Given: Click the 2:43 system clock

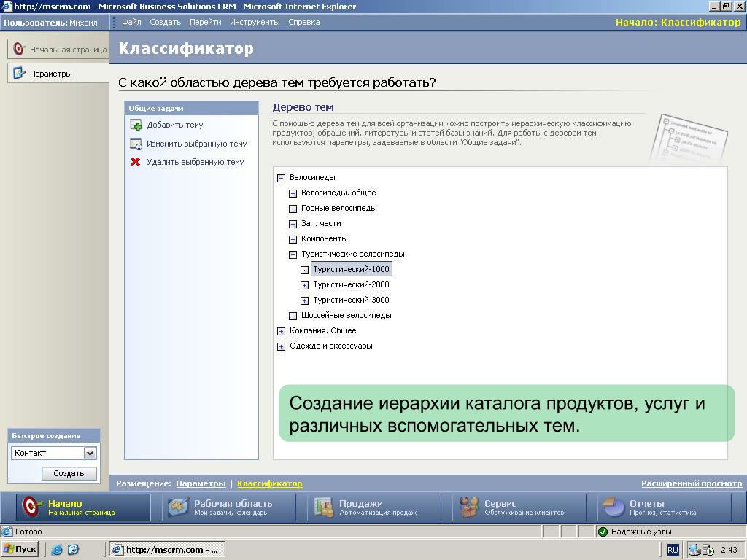Looking at the screenshot, I should point(729,550).
